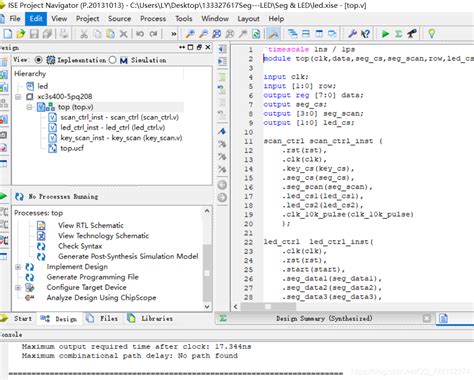
Task: Select the Implementation view radio button
Action: (x=39, y=60)
